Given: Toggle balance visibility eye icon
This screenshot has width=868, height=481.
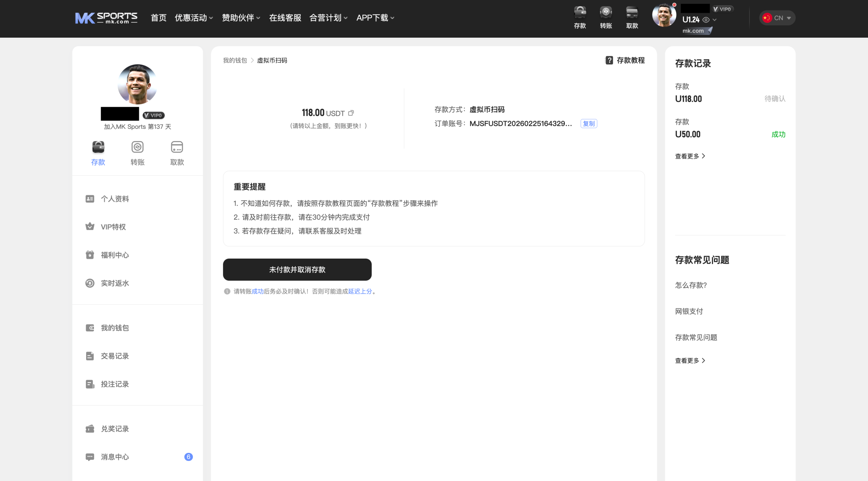Looking at the screenshot, I should click(x=706, y=20).
